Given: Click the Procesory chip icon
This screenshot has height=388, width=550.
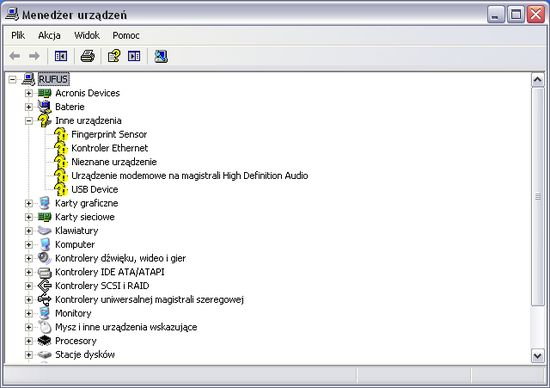Looking at the screenshot, I should coord(44,340).
